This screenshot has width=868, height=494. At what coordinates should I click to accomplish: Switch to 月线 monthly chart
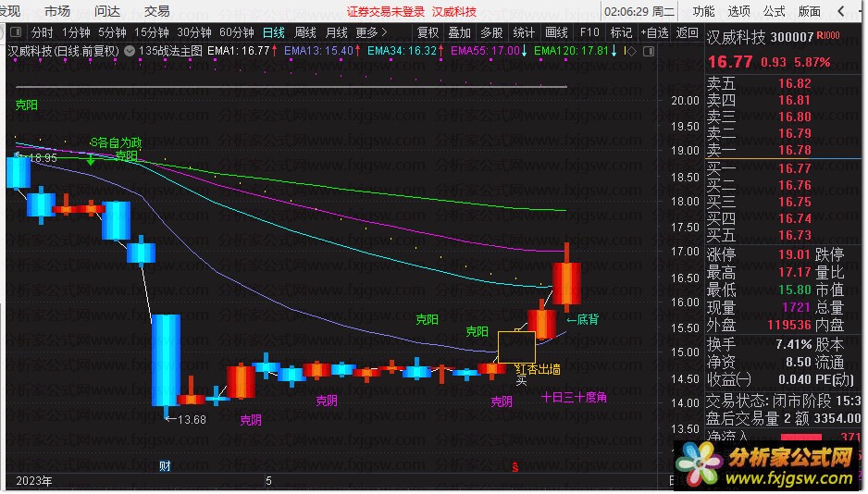337,32
